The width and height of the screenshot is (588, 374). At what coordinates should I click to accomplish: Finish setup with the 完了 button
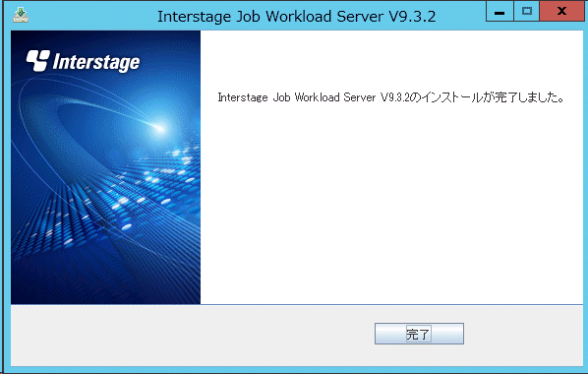pos(419,334)
